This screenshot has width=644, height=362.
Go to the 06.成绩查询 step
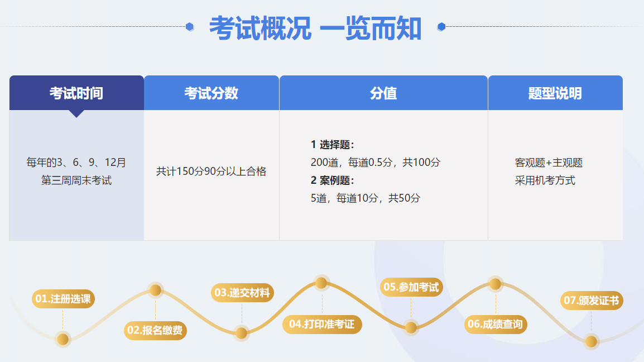pos(496,324)
